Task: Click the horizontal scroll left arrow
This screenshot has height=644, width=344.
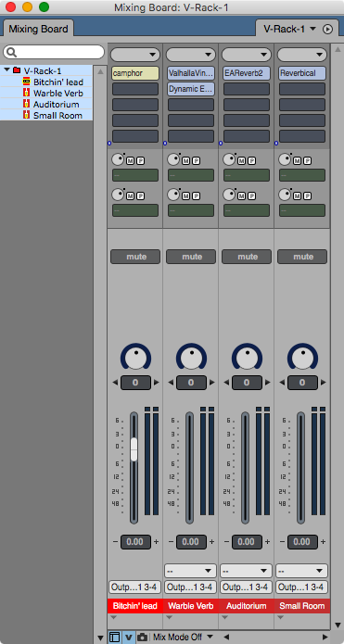Action: tap(225, 637)
